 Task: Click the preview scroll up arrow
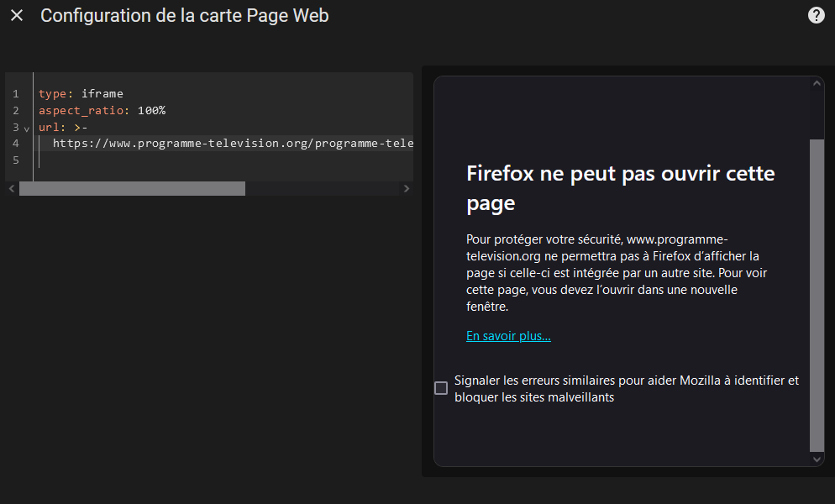click(817, 83)
